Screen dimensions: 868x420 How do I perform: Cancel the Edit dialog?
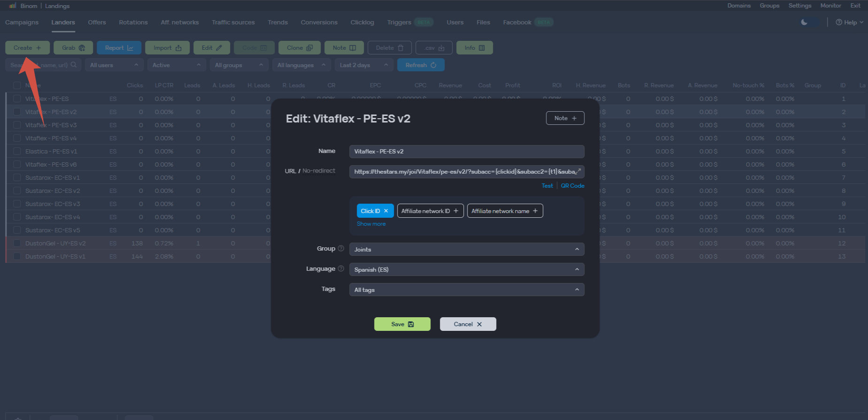point(468,324)
